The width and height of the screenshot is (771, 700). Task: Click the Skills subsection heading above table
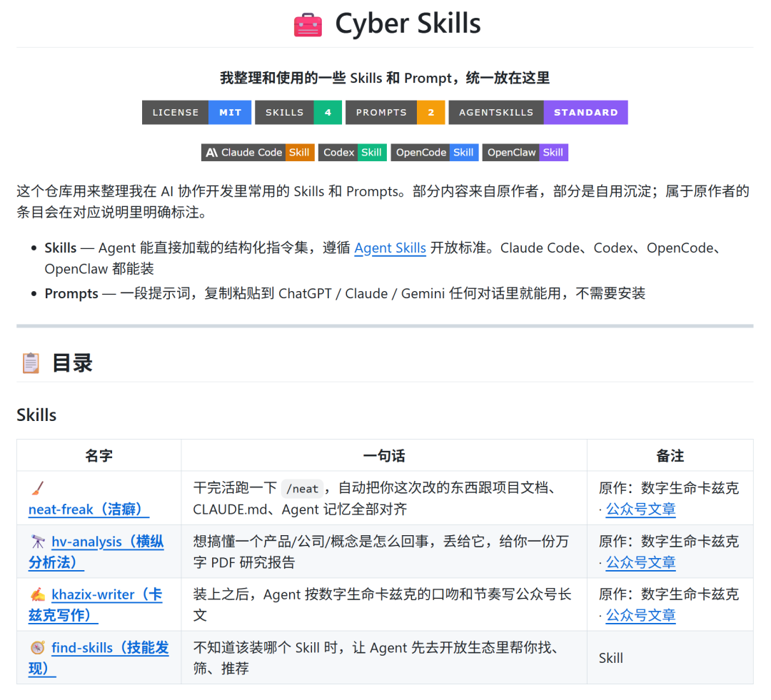pyautogui.click(x=36, y=415)
